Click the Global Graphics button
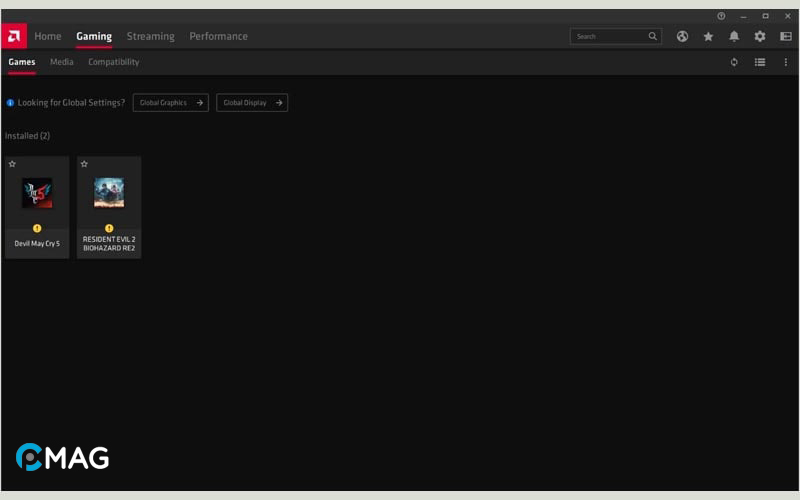The height and width of the screenshot is (500, 800). click(x=170, y=103)
